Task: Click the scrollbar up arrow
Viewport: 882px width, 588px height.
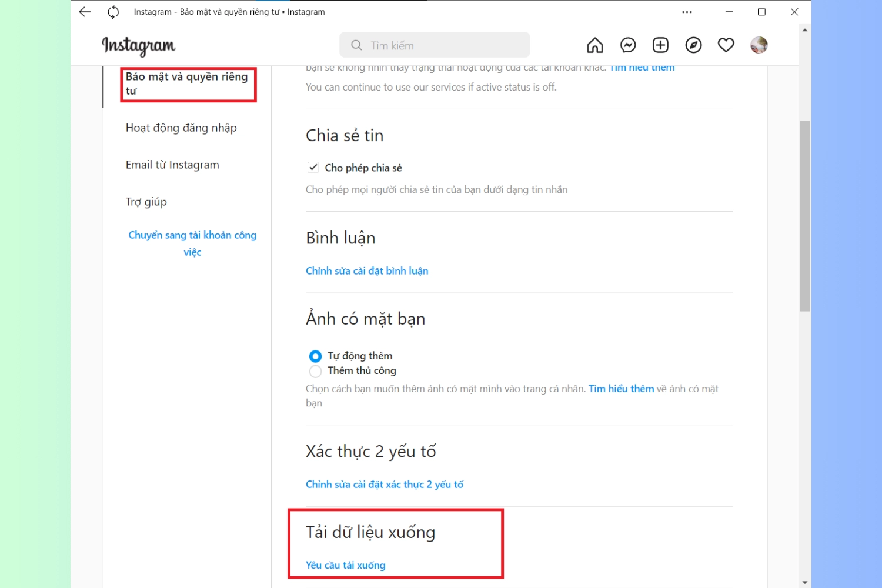Action: tap(805, 29)
